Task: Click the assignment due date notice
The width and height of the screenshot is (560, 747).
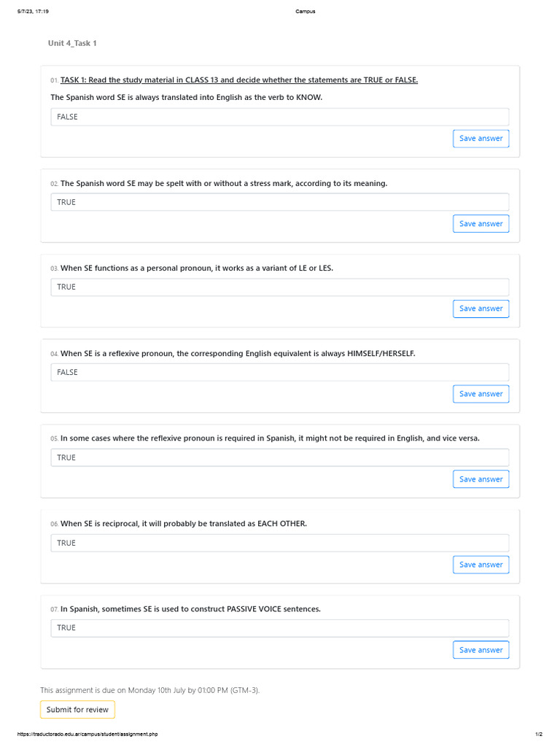Action: point(150,690)
